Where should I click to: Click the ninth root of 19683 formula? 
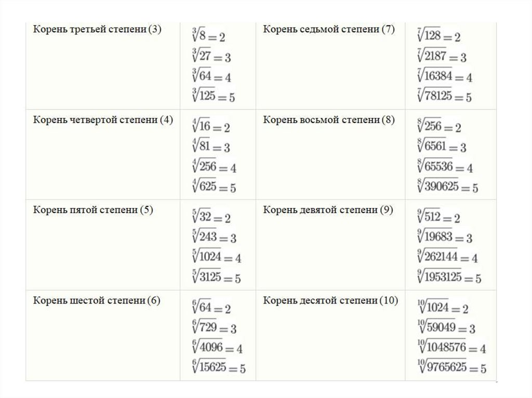point(445,238)
